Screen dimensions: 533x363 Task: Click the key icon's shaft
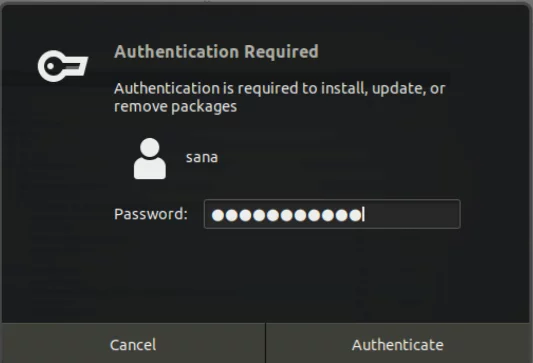[x=76, y=66]
